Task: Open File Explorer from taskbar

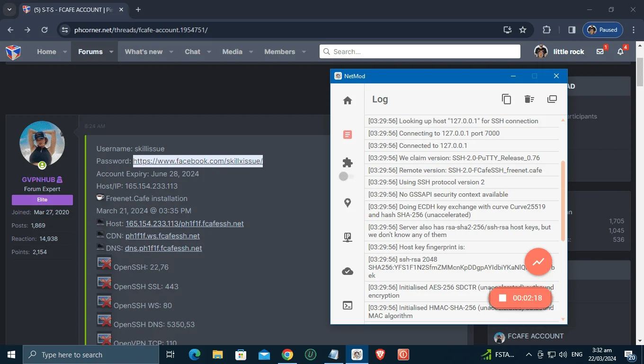Action: [x=218, y=355]
